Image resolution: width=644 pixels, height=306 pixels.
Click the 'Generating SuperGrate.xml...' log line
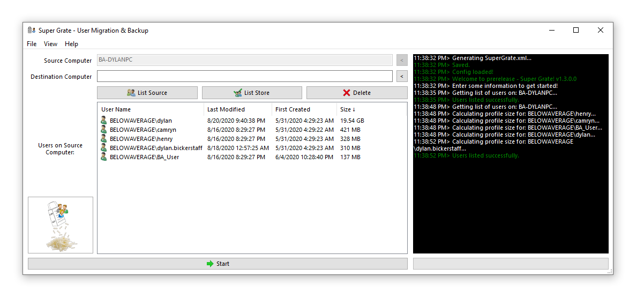point(473,58)
